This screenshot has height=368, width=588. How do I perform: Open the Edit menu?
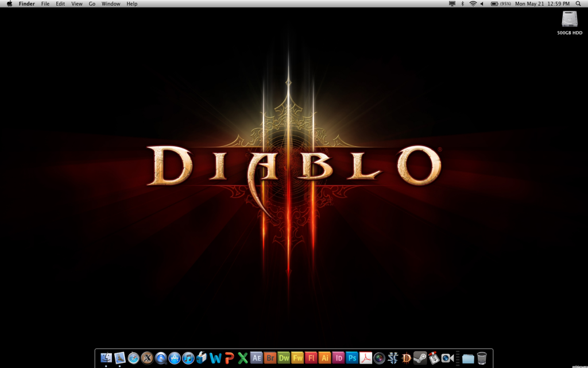pos(60,4)
